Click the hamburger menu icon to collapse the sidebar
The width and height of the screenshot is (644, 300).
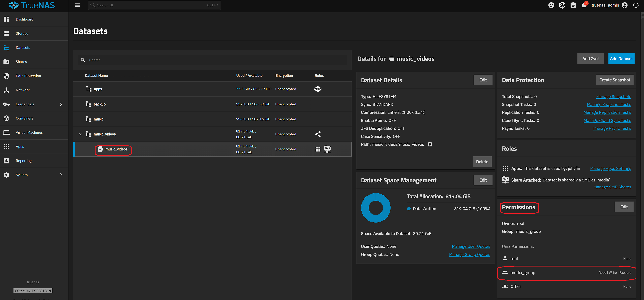78,5
